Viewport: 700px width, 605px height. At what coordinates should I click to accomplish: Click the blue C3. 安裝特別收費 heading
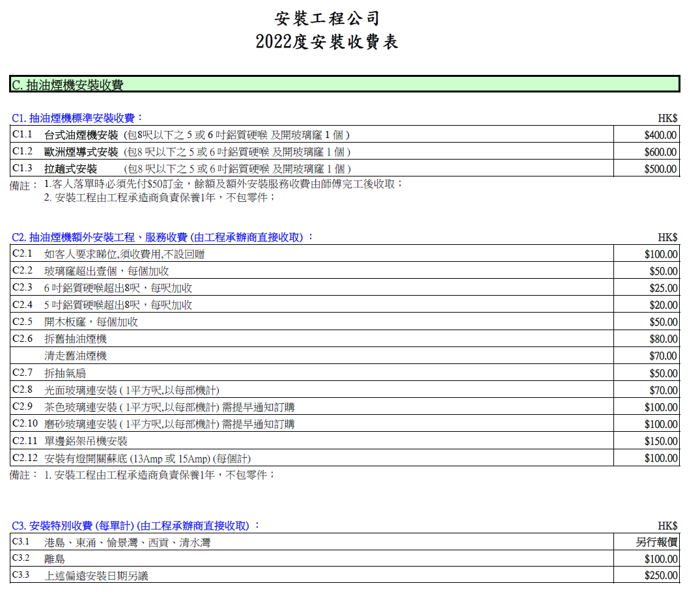click(135, 526)
